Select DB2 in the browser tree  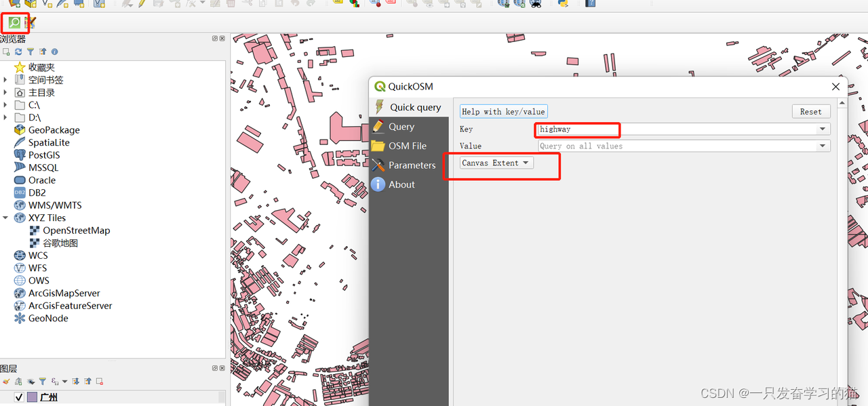[37, 192]
